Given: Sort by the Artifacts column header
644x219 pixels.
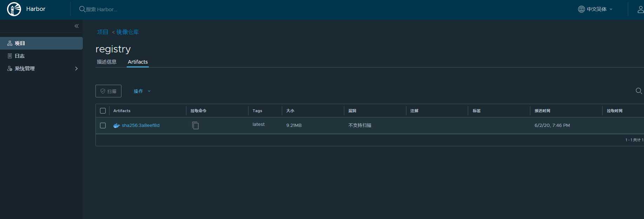Looking at the screenshot, I should point(122,111).
